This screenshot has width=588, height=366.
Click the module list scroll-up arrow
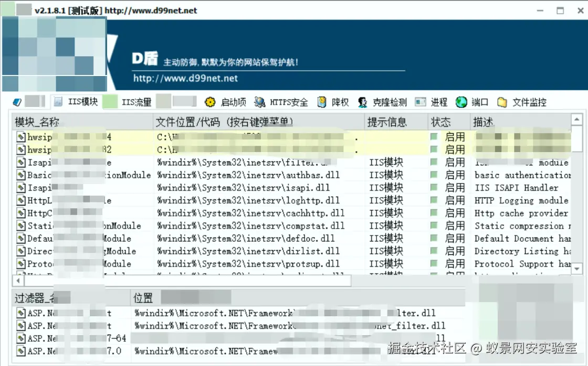click(577, 120)
